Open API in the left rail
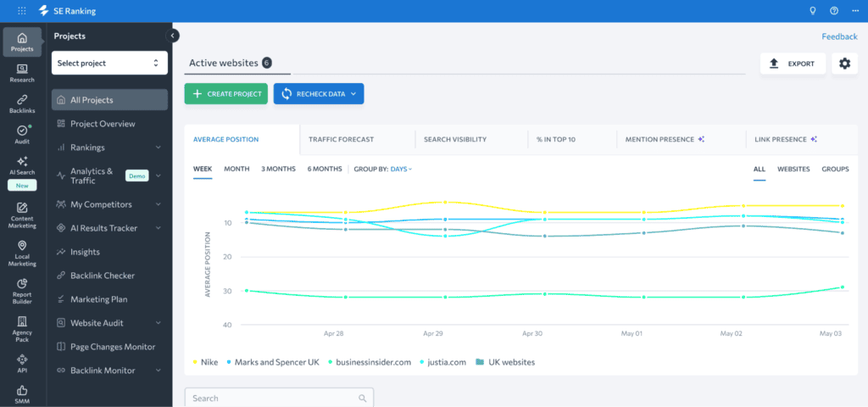 point(22,364)
